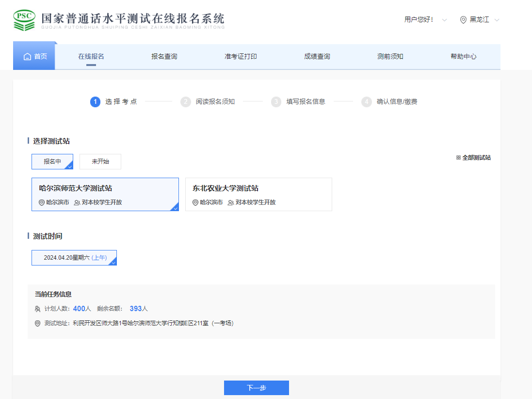Click the PSC logo icon
The image size is (532, 399).
[24, 20]
